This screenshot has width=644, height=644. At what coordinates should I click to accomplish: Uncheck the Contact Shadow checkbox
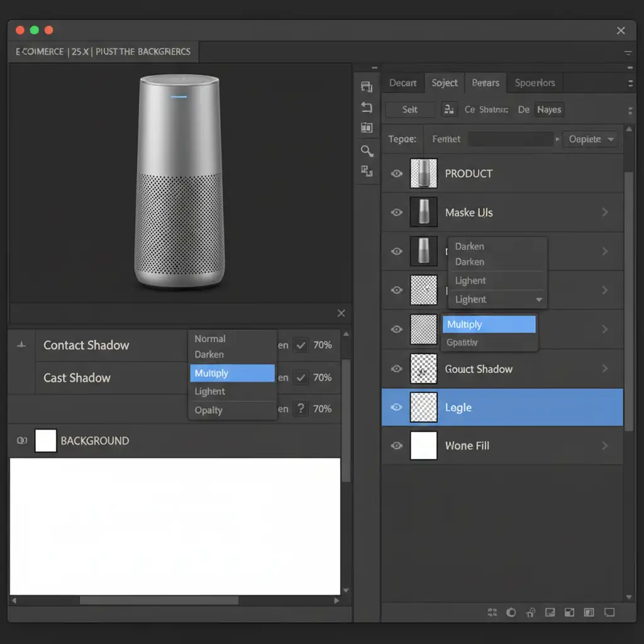click(x=301, y=345)
